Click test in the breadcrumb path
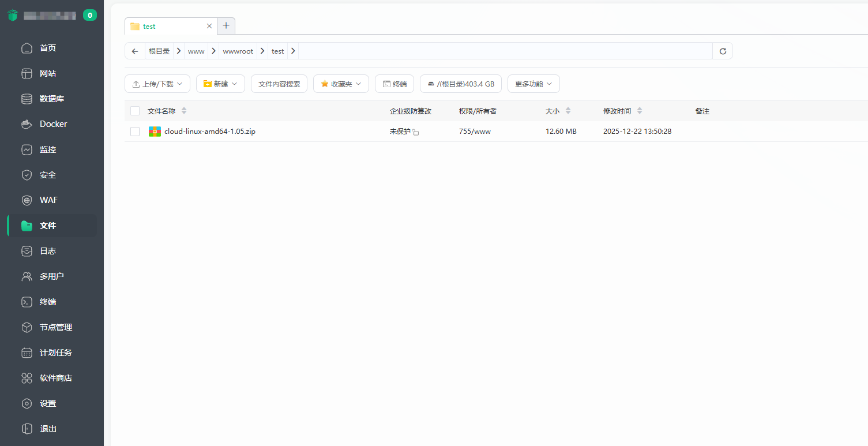 (278, 51)
